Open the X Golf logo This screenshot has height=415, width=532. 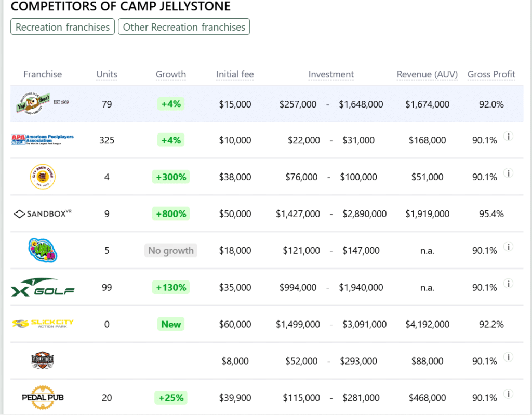pos(43,287)
